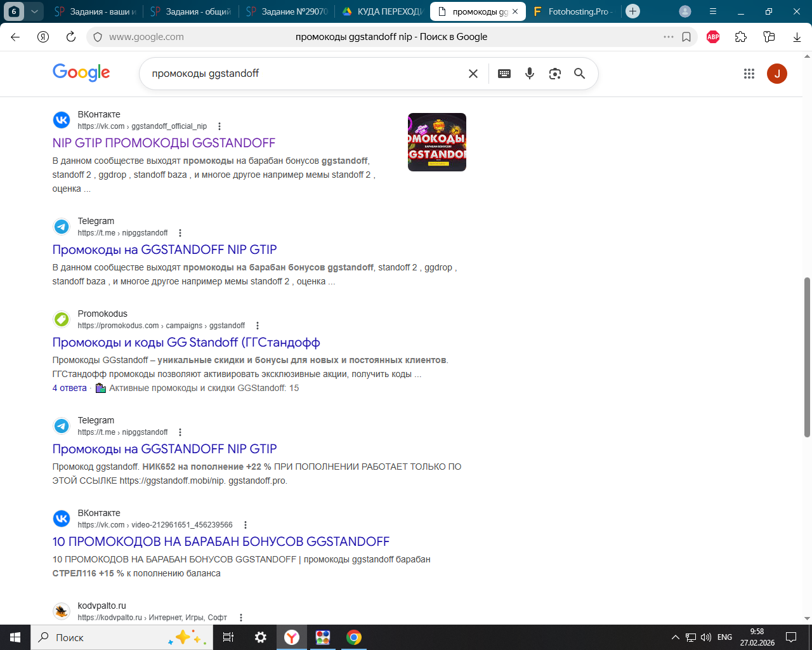Open Yandex Browser taskbar icon

[292, 637]
